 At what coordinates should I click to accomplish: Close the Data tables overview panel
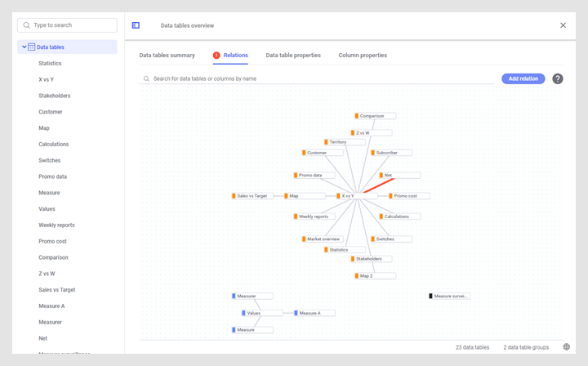[x=563, y=25]
